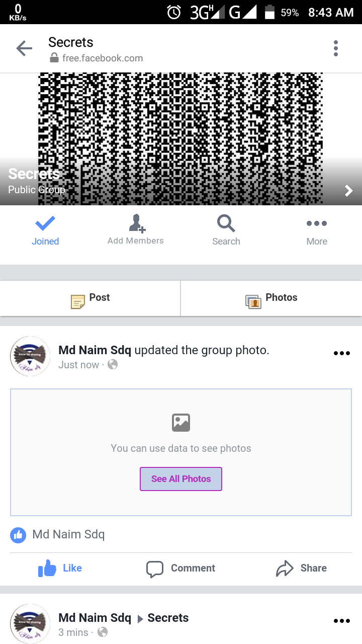Open the browser three-dot overflow menu
This screenshot has height=644, width=362.
pos(336,49)
